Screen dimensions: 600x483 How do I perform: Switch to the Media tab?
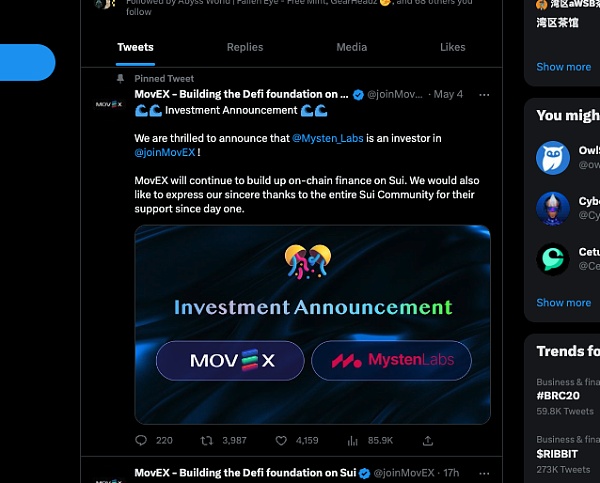pos(352,47)
